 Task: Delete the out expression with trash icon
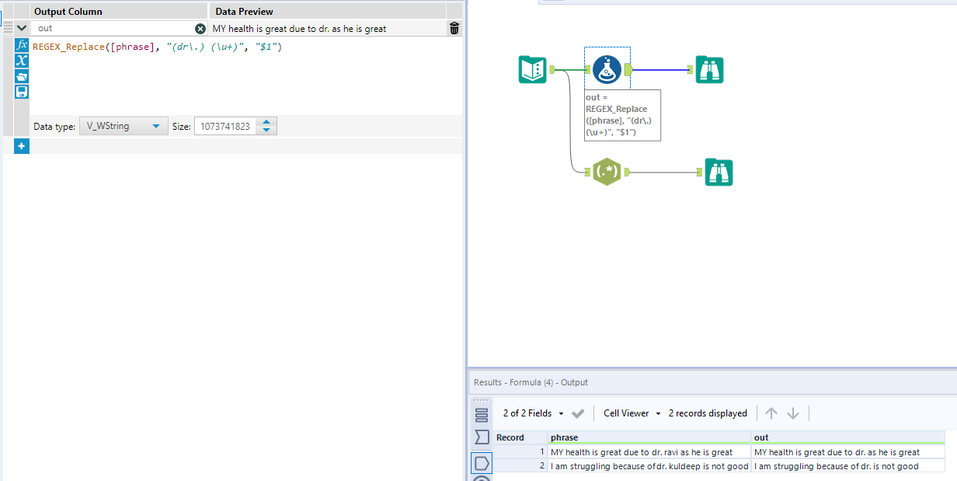tap(454, 28)
